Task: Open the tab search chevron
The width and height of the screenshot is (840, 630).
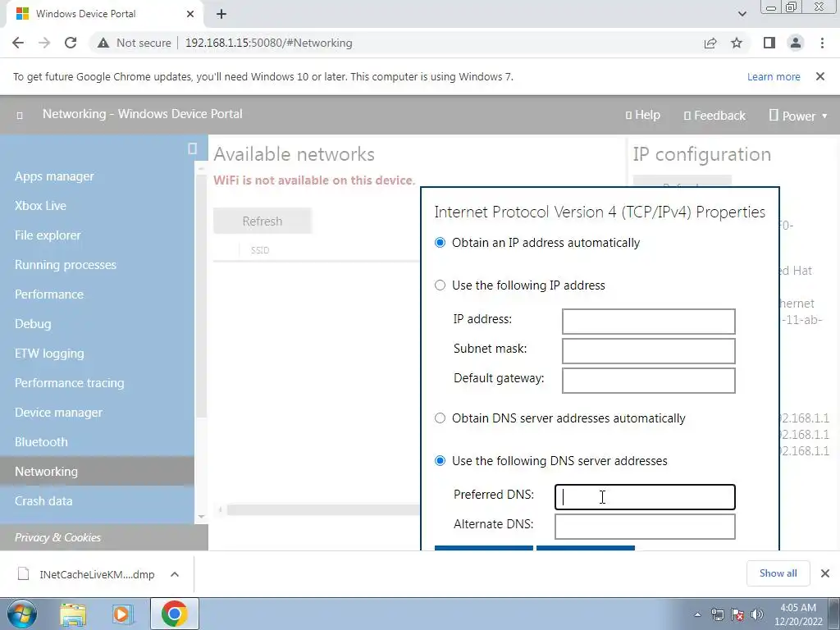Action: click(x=742, y=14)
